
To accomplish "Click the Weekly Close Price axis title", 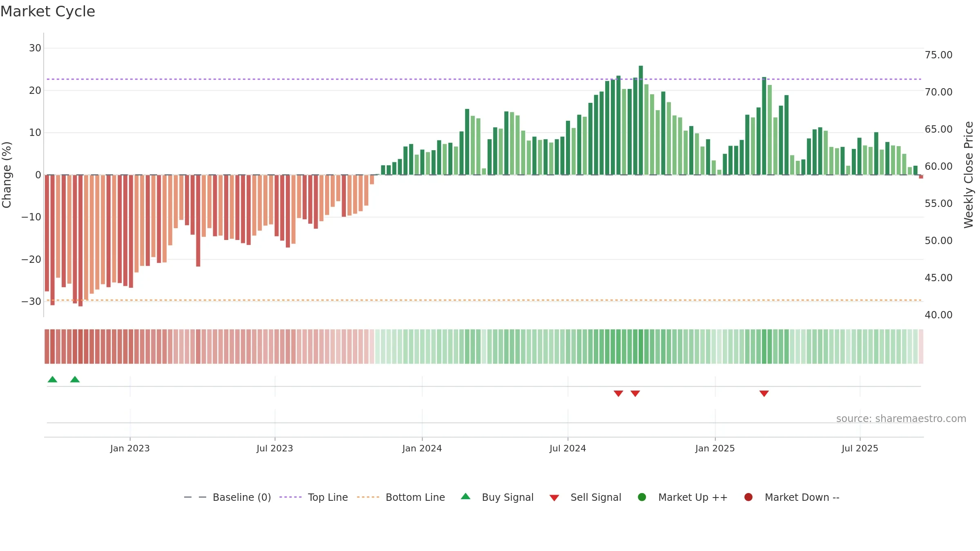I will click(969, 175).
